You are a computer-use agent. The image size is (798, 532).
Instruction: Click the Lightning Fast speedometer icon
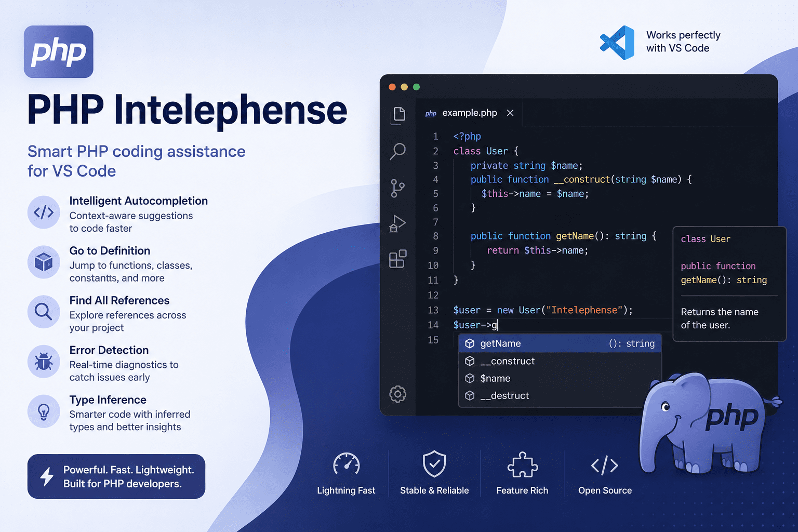coord(347,464)
